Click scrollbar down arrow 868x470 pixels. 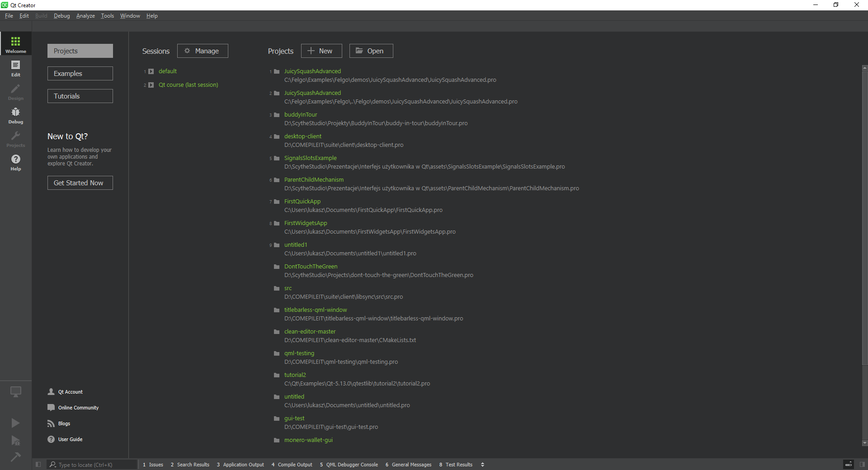point(864,443)
